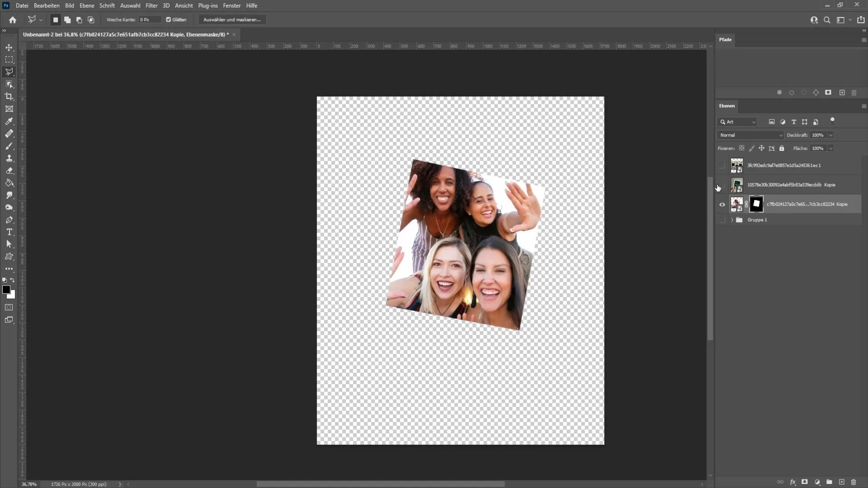Choose Add to Selection mode

[67, 20]
